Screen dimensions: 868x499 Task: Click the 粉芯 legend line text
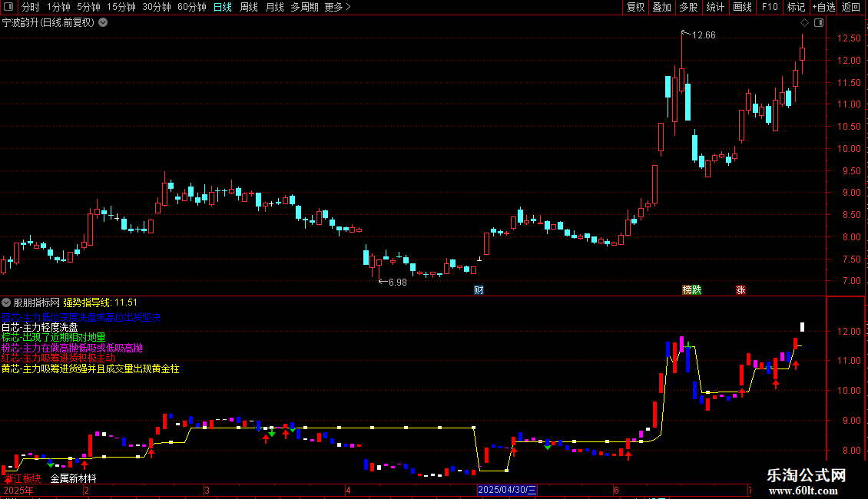click(72, 348)
